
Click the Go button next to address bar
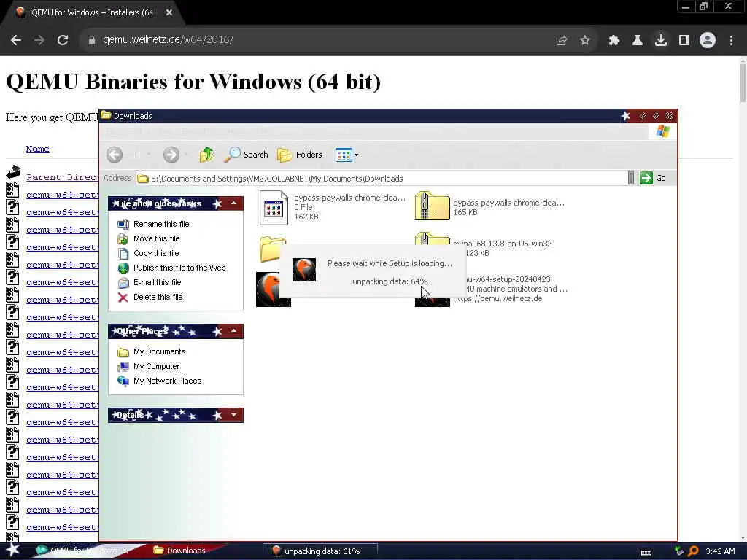(x=653, y=178)
